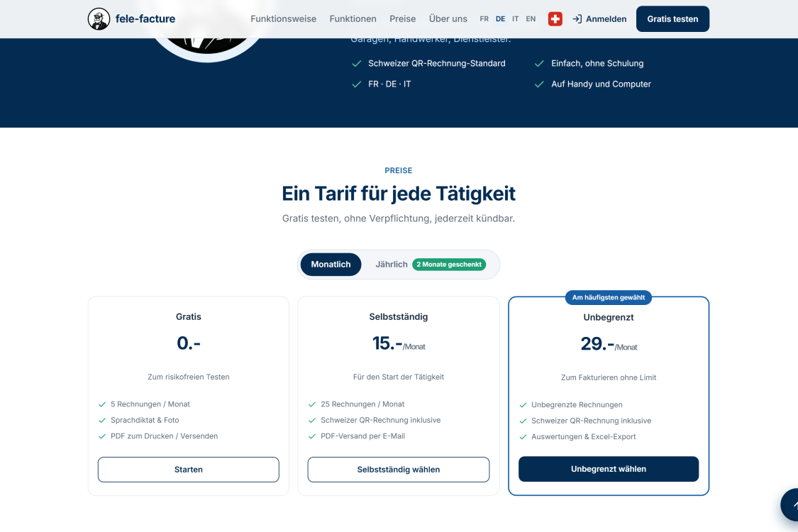Click the text Für den Start der Tätigkeit
The height and width of the screenshot is (532, 798).
(399, 377)
